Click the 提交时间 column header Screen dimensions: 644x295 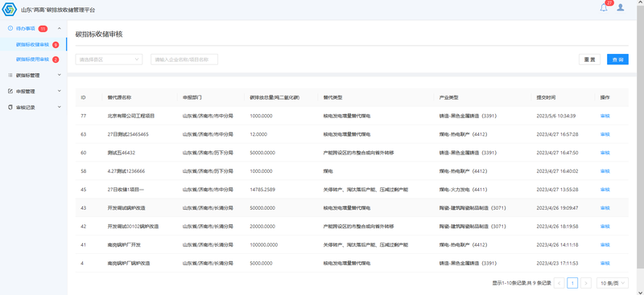tap(546, 97)
